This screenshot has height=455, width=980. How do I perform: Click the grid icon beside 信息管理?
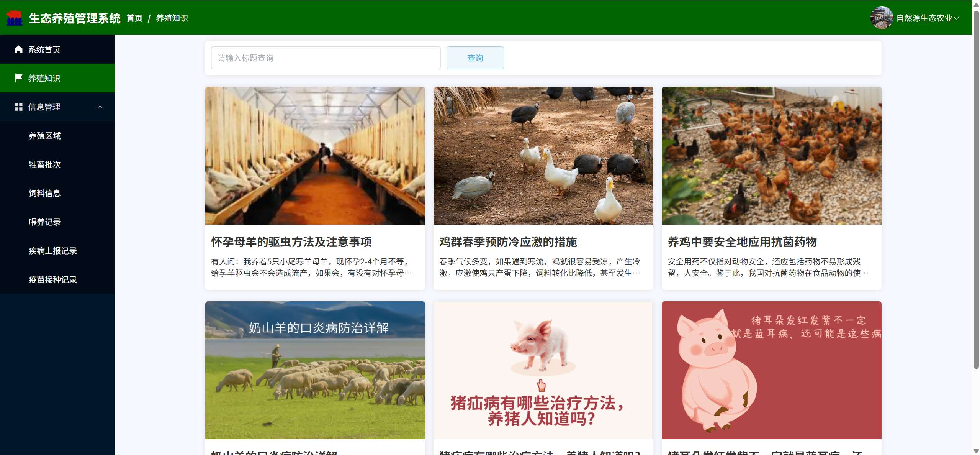[x=18, y=107]
